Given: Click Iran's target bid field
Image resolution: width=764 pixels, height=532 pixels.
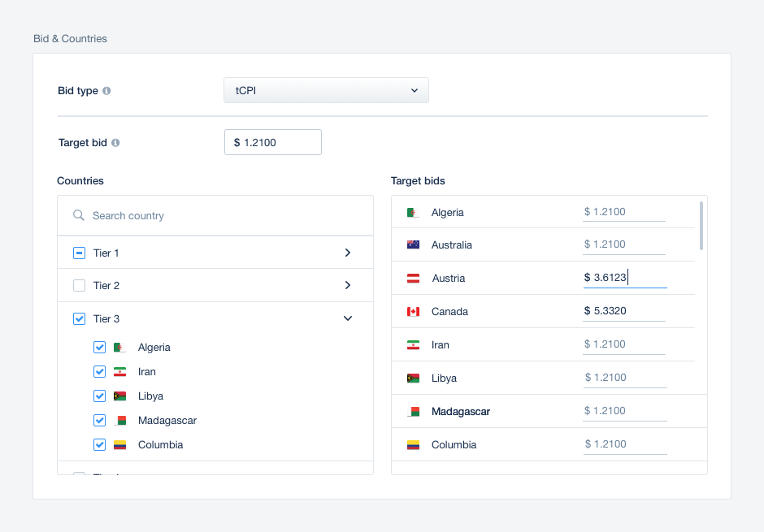Looking at the screenshot, I should pos(624,344).
